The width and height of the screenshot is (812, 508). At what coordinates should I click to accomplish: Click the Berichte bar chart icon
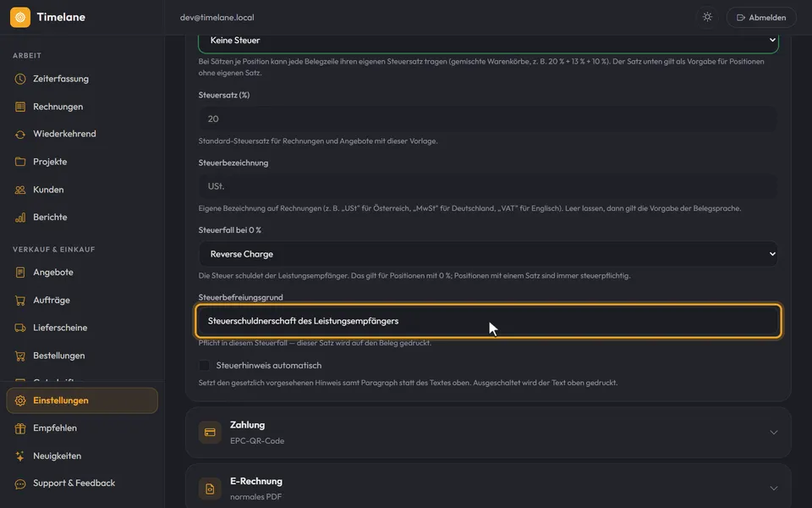(x=20, y=218)
